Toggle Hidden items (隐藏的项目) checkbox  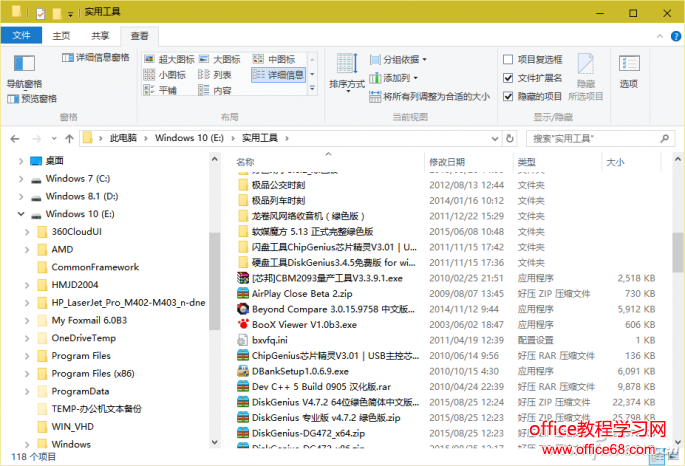(508, 97)
